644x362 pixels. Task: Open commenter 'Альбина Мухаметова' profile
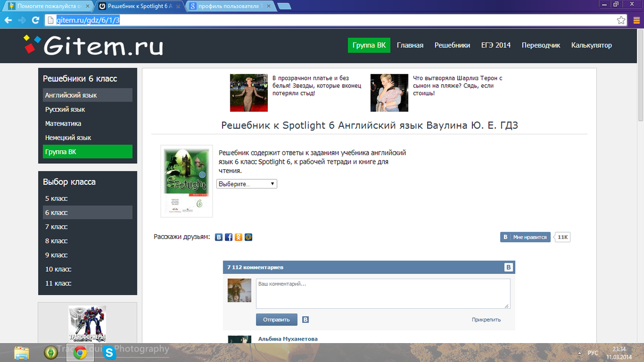point(288,339)
